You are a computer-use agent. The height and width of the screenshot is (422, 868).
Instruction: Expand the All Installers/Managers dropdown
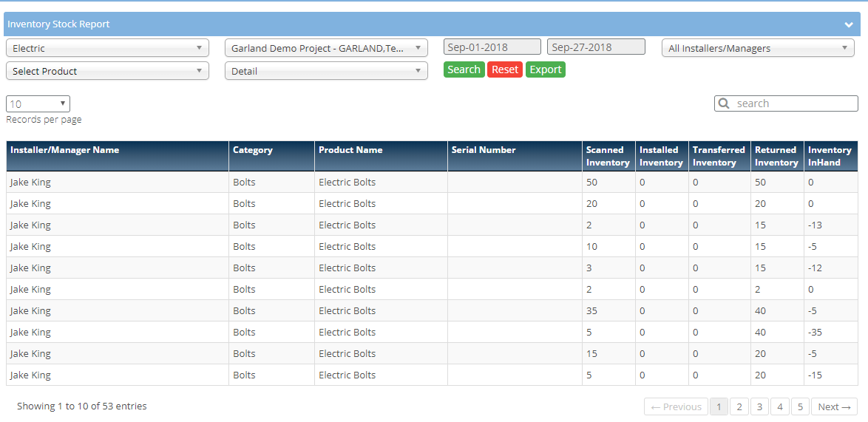click(x=757, y=48)
